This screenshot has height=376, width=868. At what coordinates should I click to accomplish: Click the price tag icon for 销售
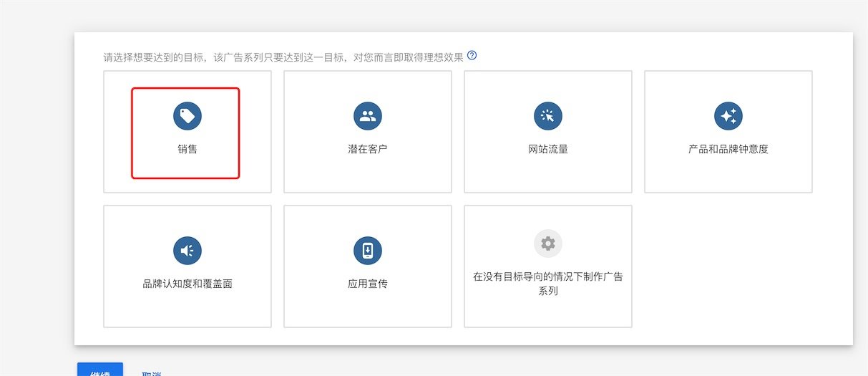187,116
